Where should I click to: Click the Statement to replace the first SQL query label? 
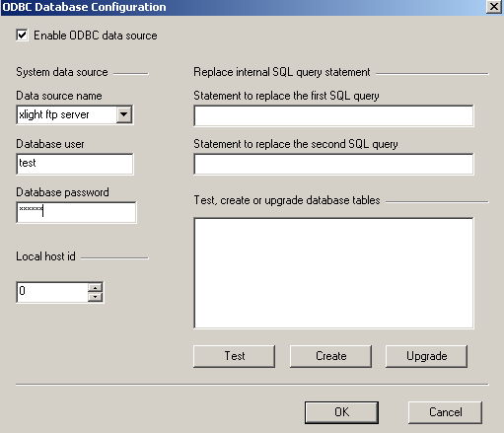click(x=286, y=96)
